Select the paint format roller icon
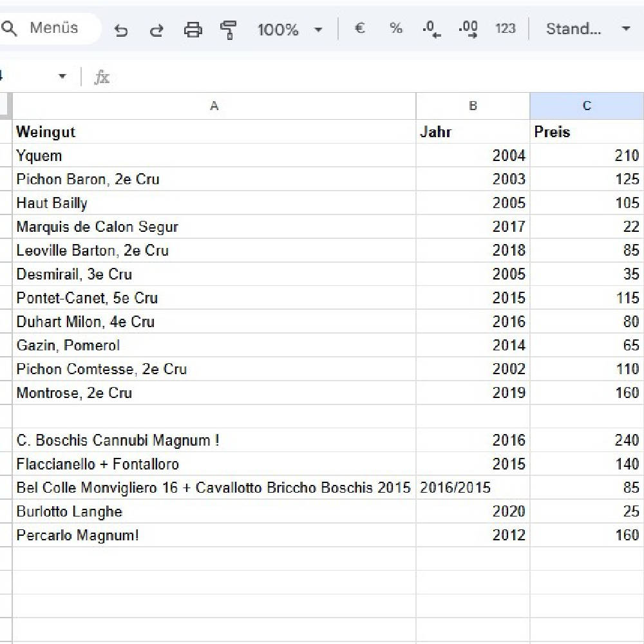Screen dimensions: 644x644 (x=228, y=30)
